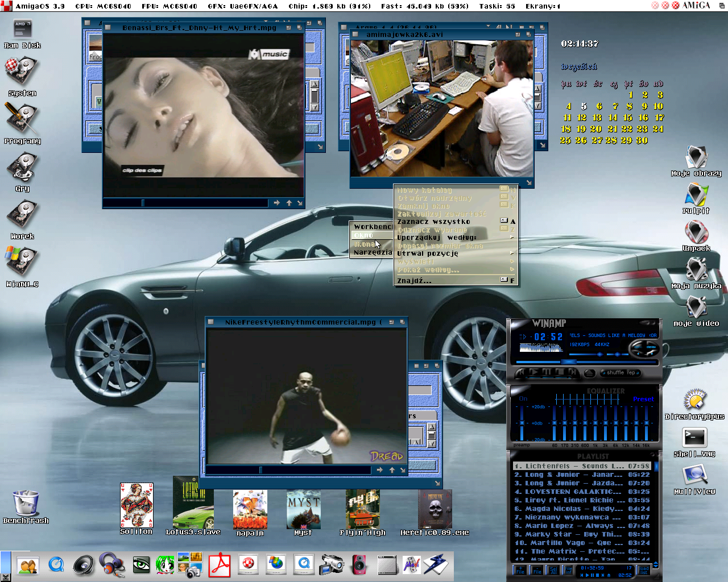This screenshot has width=728, height=582.
Task: Click the red Acrobat PDF dock icon
Action: click(x=220, y=566)
